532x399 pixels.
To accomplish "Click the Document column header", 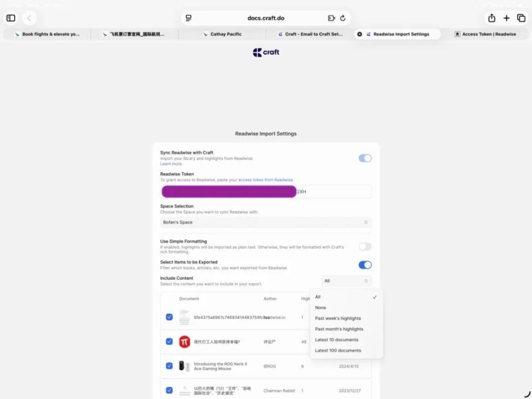I will point(189,299).
